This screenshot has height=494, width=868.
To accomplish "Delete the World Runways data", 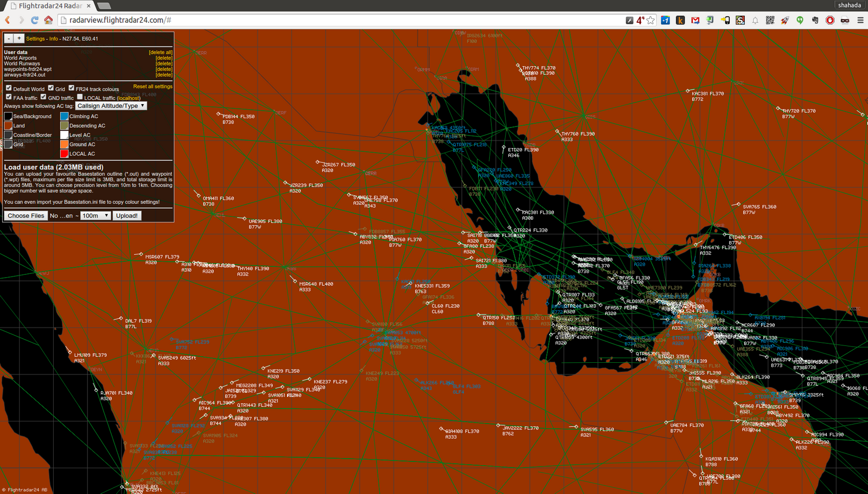I will pyautogui.click(x=164, y=63).
